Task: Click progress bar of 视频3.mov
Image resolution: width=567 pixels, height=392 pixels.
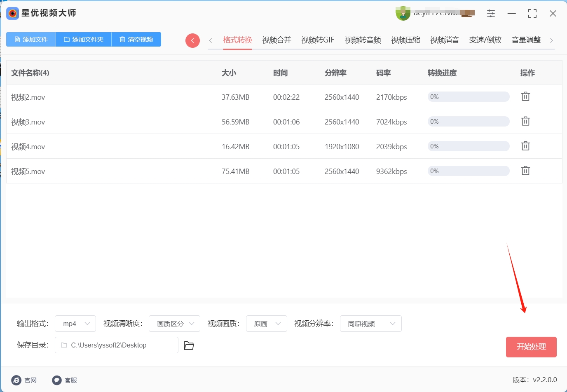Action: pyautogui.click(x=469, y=122)
